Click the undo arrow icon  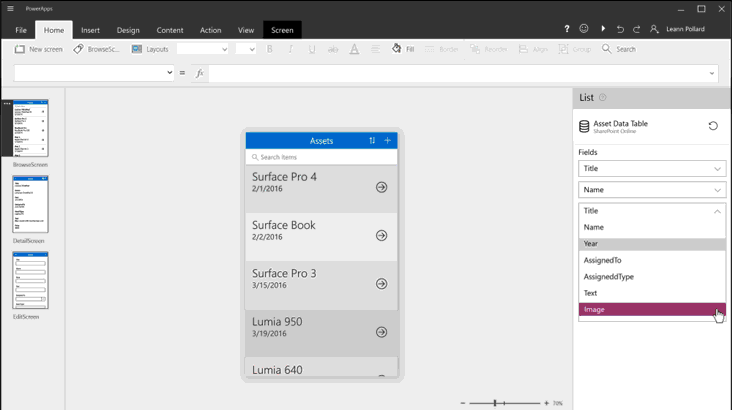[x=620, y=29]
